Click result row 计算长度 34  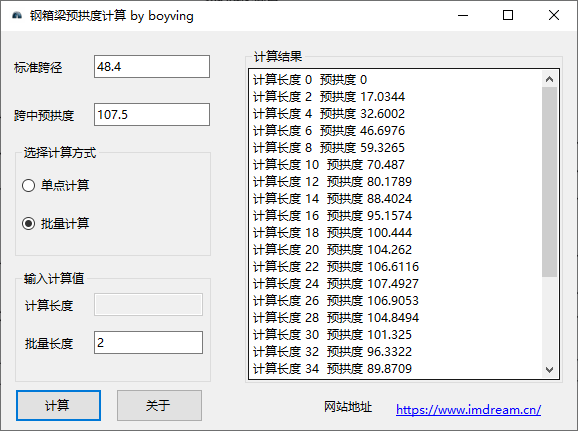(332, 368)
